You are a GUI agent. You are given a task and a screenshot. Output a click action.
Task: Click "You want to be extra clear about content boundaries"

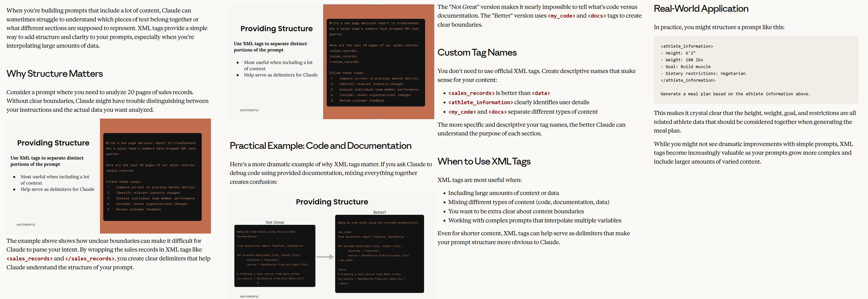(516, 211)
